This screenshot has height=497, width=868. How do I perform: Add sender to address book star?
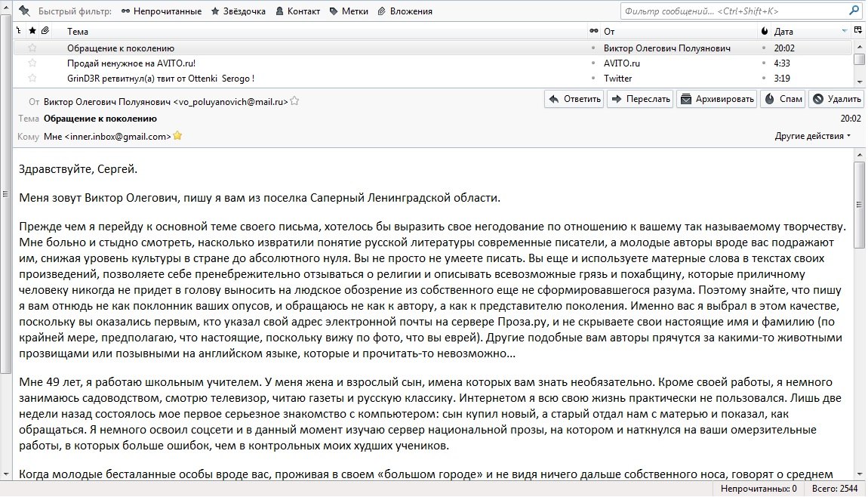coord(294,101)
